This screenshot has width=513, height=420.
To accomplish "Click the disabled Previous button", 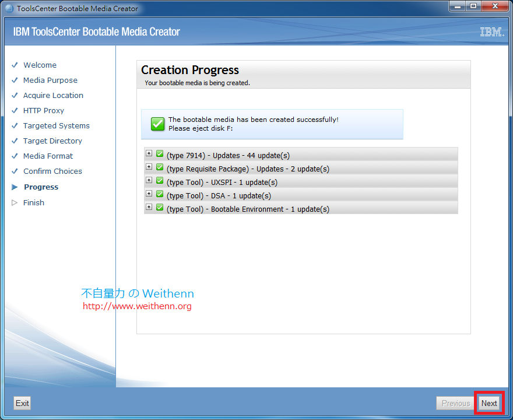I will [456, 403].
